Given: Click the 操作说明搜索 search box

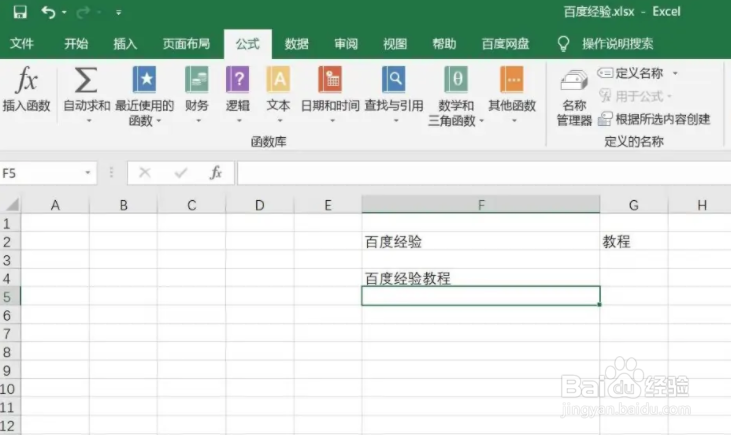Looking at the screenshot, I should pos(617,44).
